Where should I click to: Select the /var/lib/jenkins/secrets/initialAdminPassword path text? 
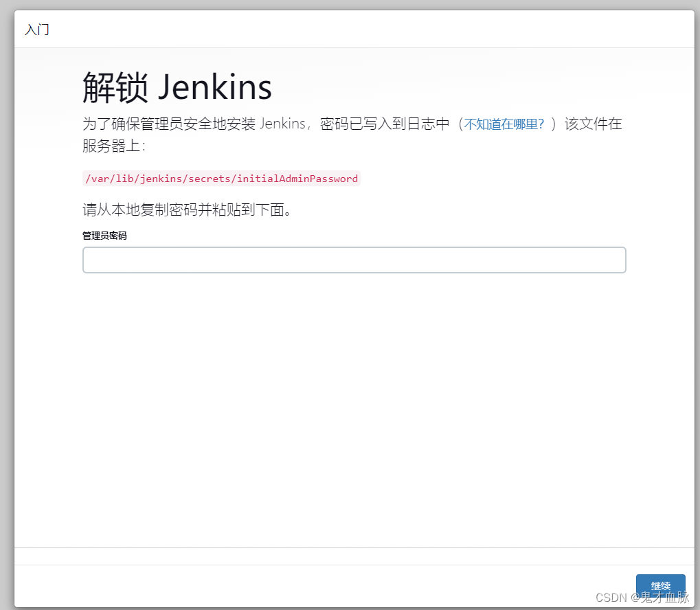click(221, 179)
